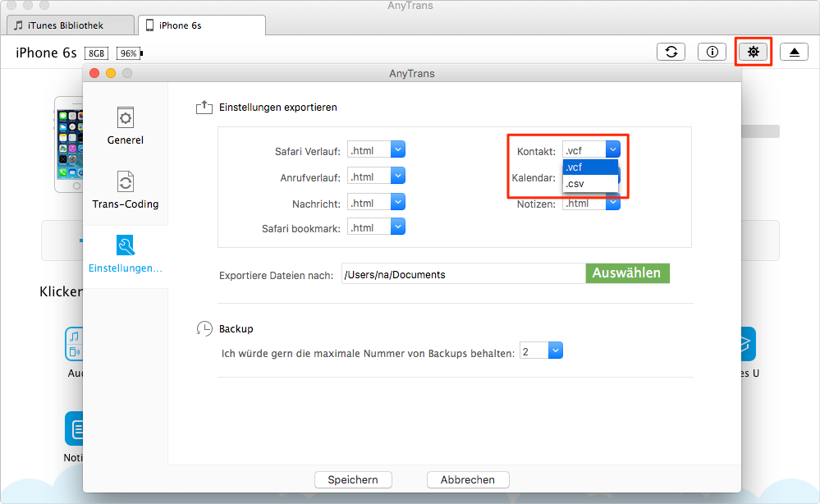
Task: Switch to the iPhone 6s tab
Action: pyautogui.click(x=203, y=25)
